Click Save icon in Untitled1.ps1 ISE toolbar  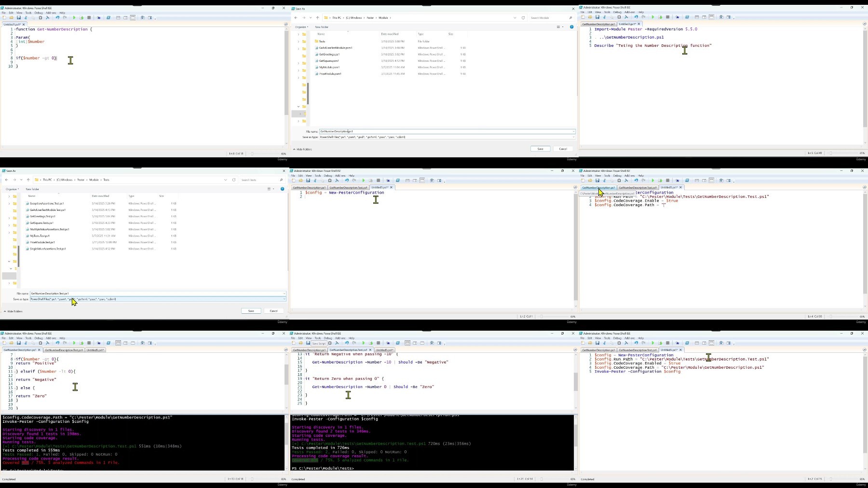pyautogui.click(x=18, y=18)
